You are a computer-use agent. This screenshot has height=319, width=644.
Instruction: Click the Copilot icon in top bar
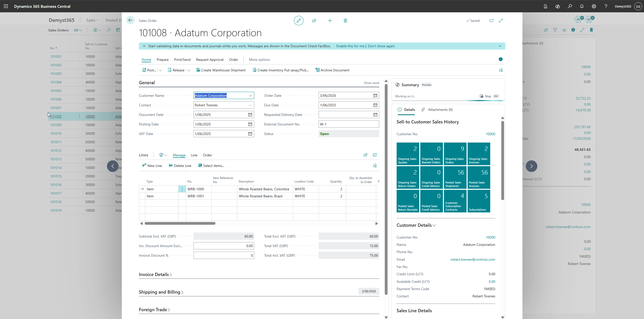[557, 6]
